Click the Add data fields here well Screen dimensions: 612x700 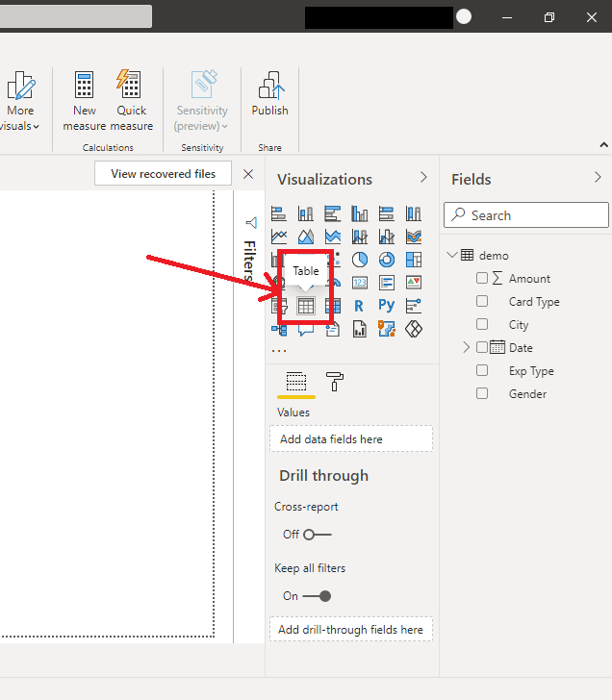(351, 438)
